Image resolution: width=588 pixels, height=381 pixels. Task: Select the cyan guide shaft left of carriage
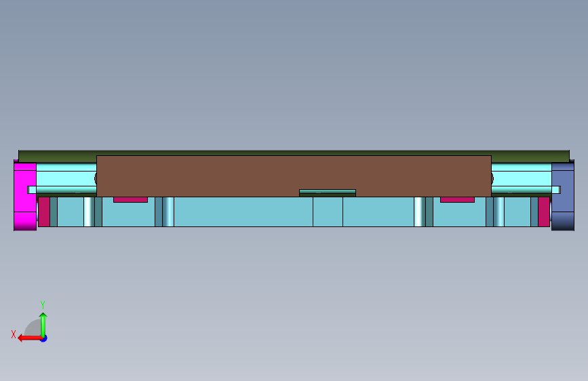pos(66,178)
